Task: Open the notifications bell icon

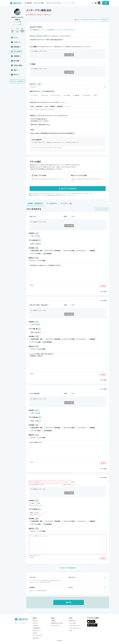Action: pyautogui.click(x=93, y=3)
